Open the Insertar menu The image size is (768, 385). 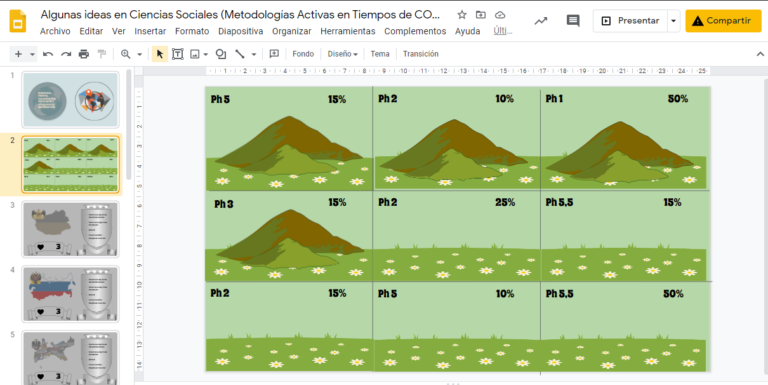(x=150, y=31)
